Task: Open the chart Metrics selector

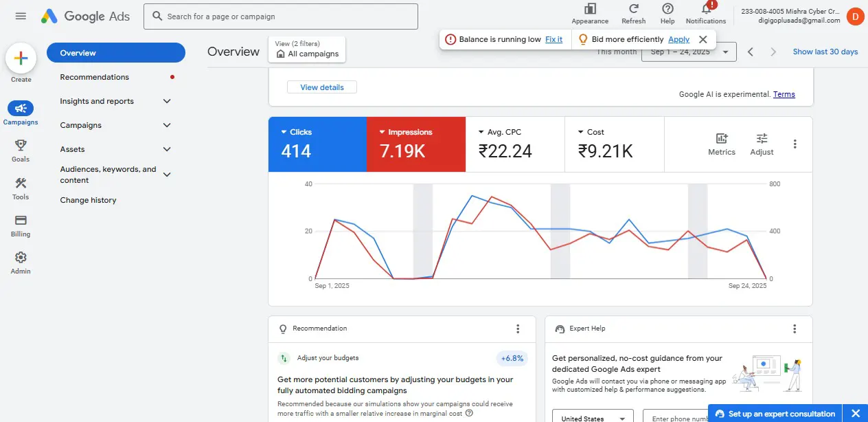Action: [x=721, y=144]
